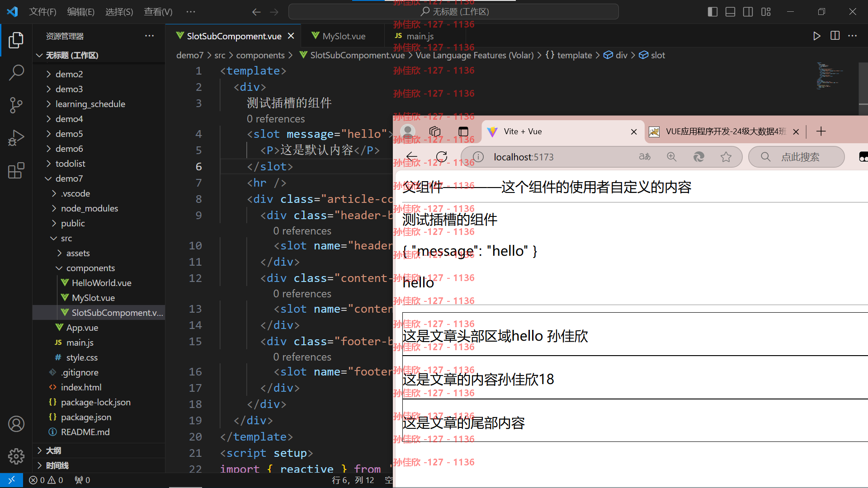Screen dimensions: 868x488
Task: Open the Search view in activity bar
Action: click(x=16, y=73)
